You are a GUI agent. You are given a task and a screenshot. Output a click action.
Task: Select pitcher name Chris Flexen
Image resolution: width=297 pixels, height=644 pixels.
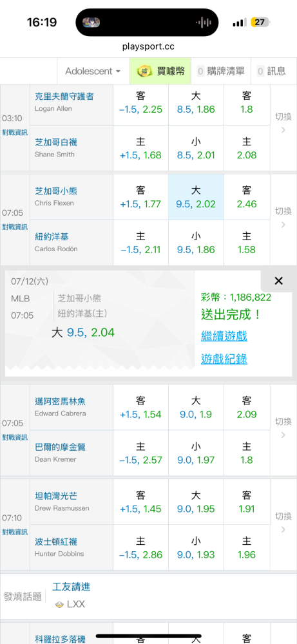[x=53, y=203]
